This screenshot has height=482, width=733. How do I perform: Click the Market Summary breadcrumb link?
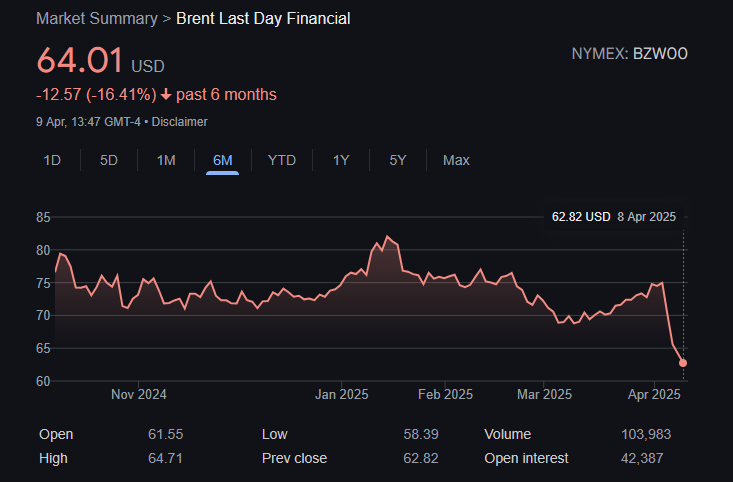click(96, 19)
